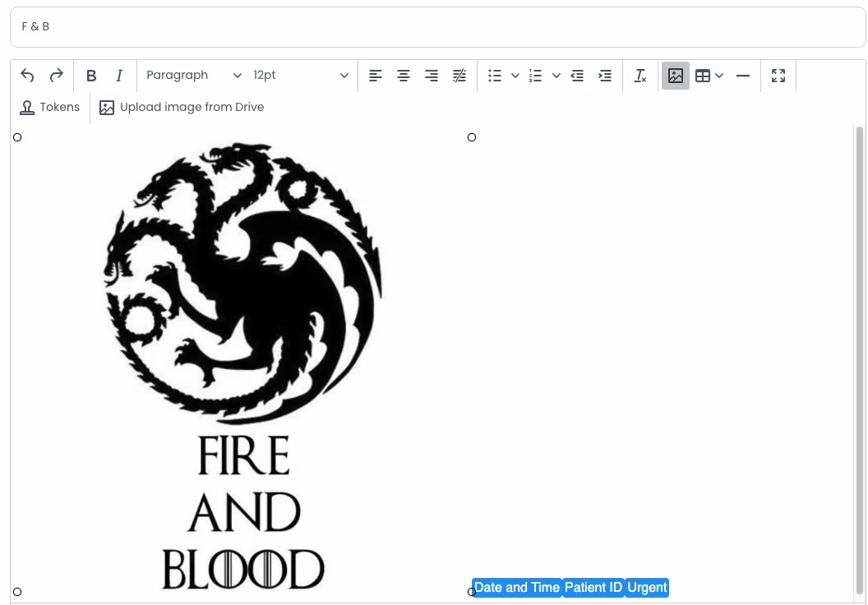Insert a bullet list
The width and height of the screenshot is (868, 605).
pos(495,76)
